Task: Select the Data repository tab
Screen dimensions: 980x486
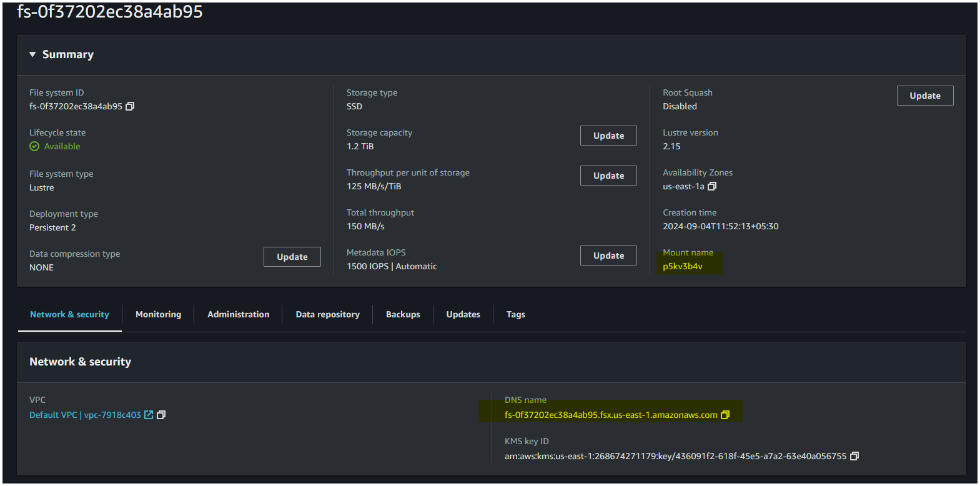Action: point(327,314)
